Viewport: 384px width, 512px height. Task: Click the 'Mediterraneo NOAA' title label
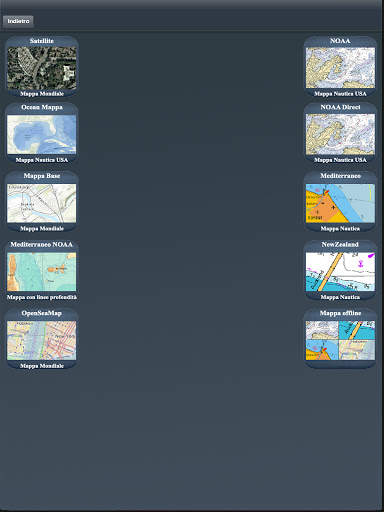[42, 244]
